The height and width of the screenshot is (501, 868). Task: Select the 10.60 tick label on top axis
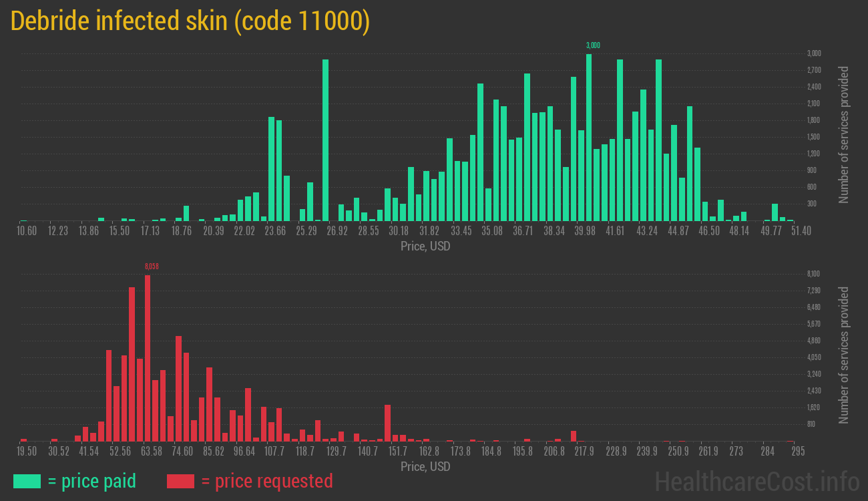27,230
